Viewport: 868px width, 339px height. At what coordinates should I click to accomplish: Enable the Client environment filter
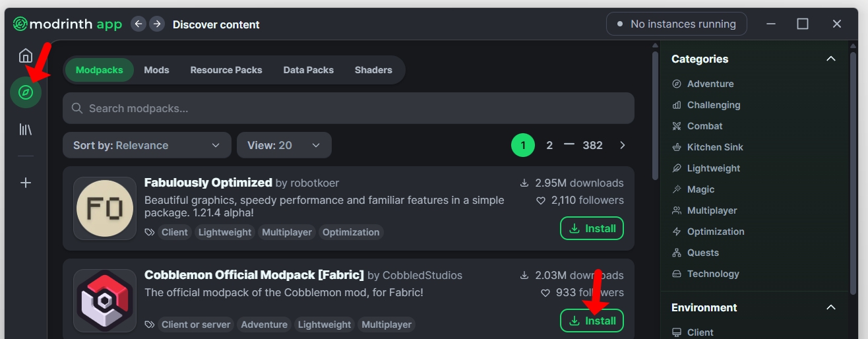700,332
